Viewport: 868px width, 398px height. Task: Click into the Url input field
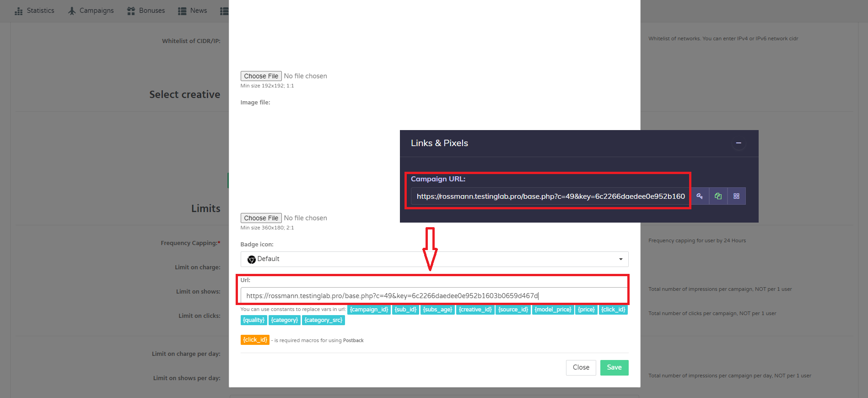pyautogui.click(x=434, y=296)
